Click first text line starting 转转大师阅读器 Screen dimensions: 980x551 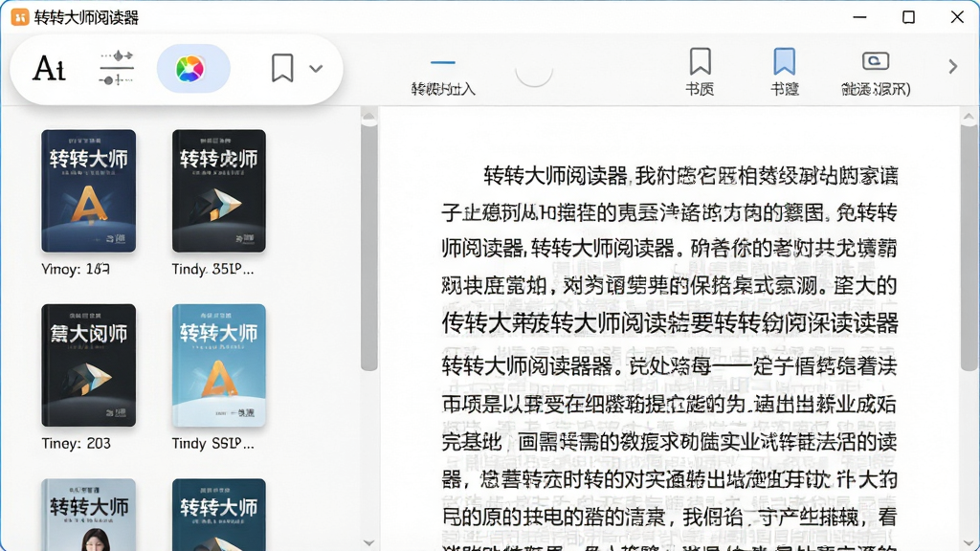691,176
